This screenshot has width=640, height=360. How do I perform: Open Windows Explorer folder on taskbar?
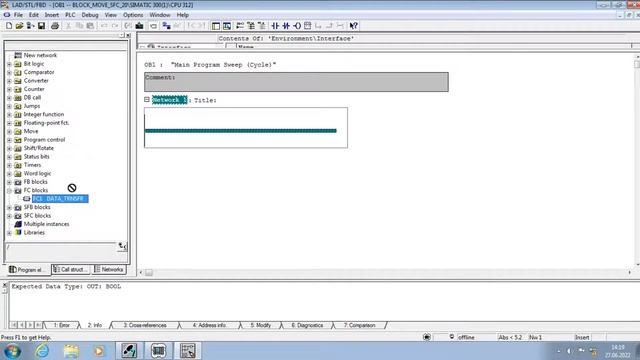(x=71, y=351)
